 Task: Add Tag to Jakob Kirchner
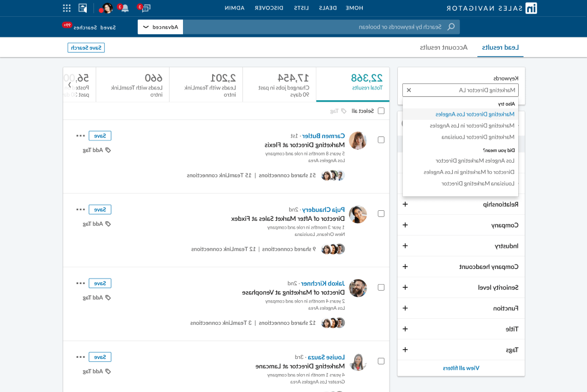click(97, 297)
